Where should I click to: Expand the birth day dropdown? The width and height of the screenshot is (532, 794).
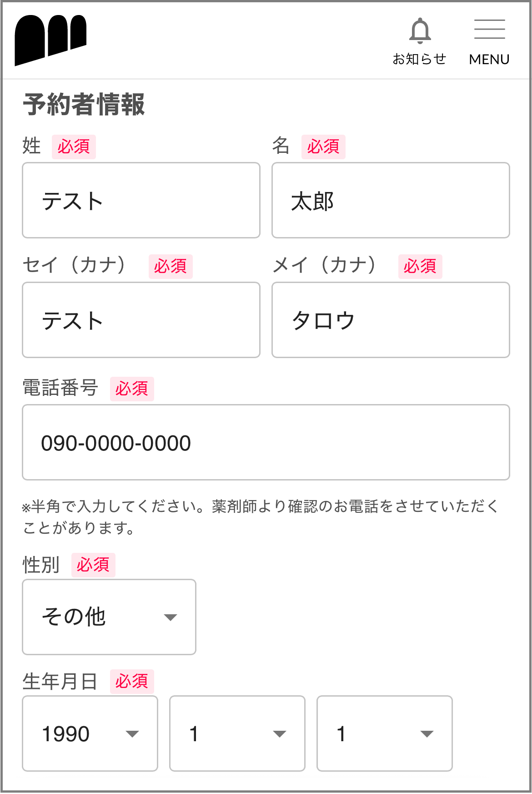(384, 733)
